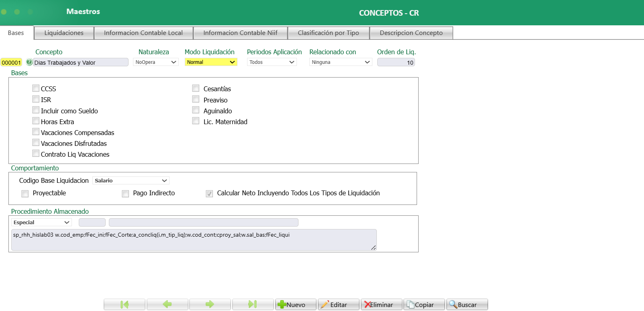Switch to the Liquidaciones tab
The height and width of the screenshot is (311, 644).
coord(64,33)
